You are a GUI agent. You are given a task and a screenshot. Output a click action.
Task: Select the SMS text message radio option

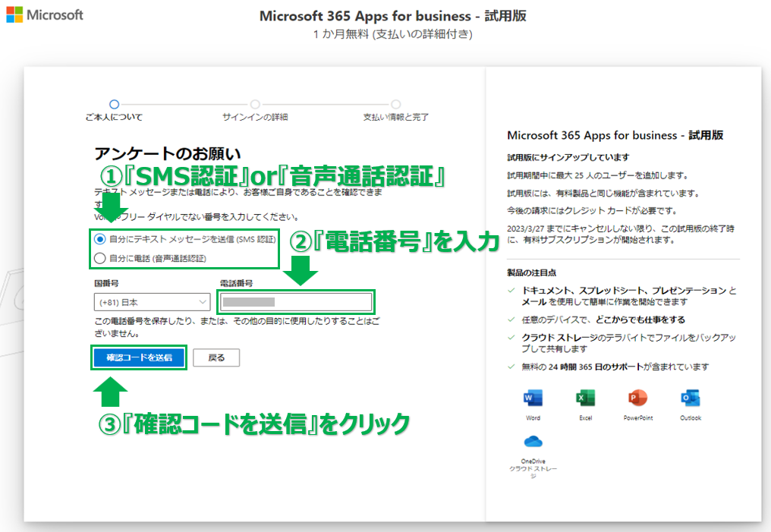click(100, 240)
